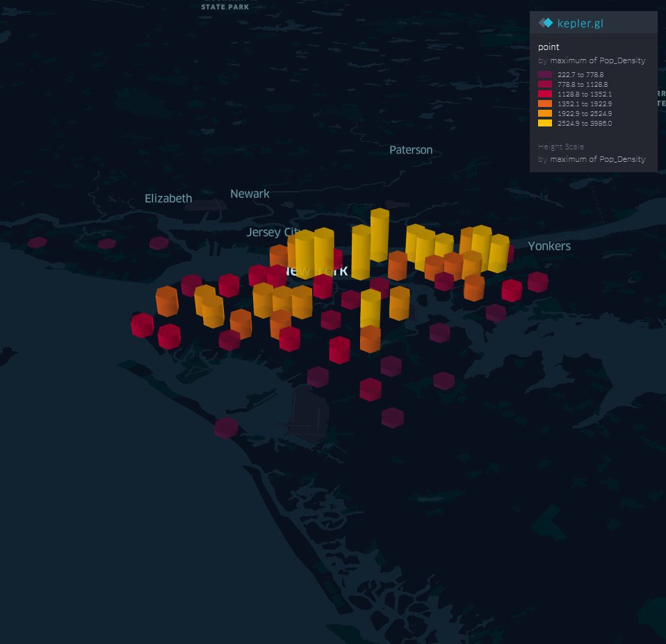The height and width of the screenshot is (644, 666).
Task: Select the 2524.9 to 3986.0 yellow swatch
Action: (545, 123)
